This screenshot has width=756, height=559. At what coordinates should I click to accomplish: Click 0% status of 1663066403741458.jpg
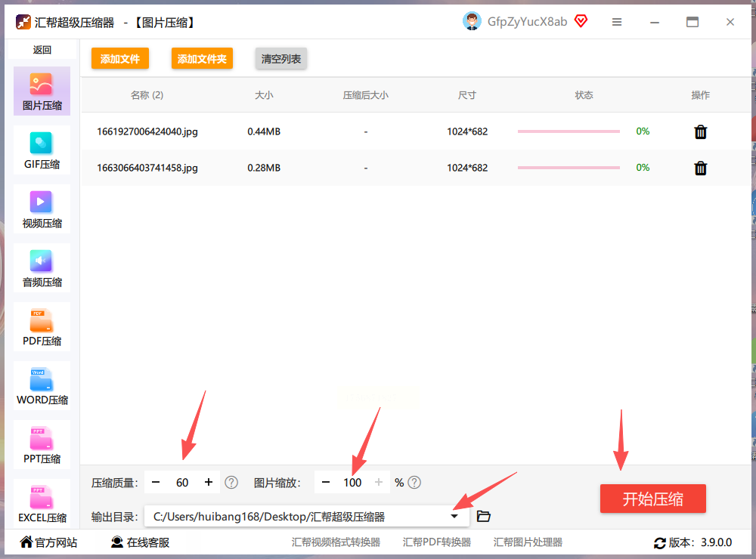643,167
